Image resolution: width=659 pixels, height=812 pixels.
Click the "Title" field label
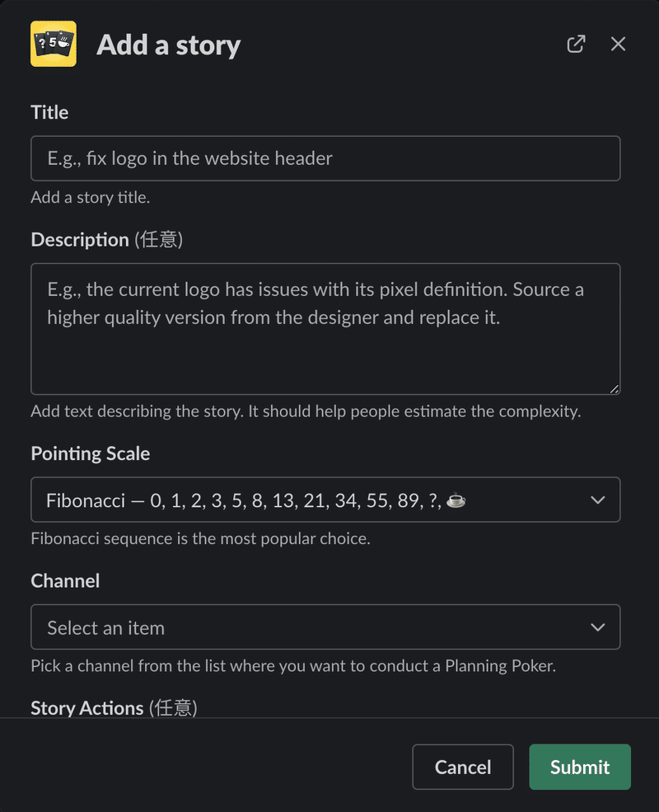coord(49,112)
